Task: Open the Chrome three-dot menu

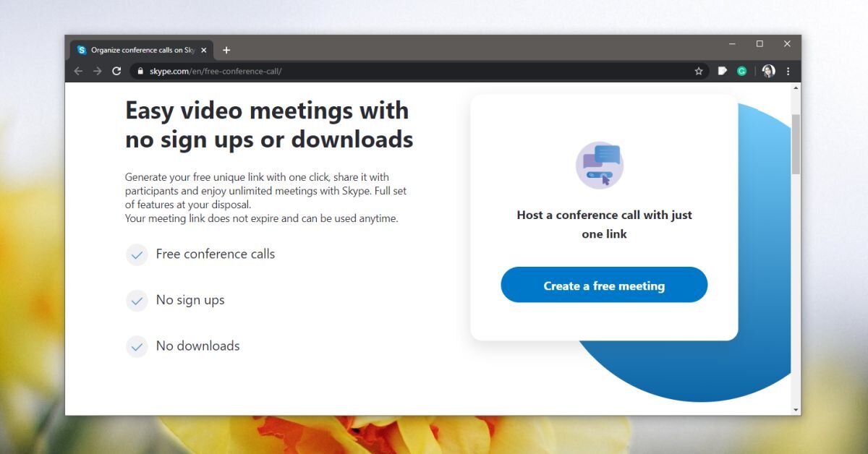Action: click(788, 71)
